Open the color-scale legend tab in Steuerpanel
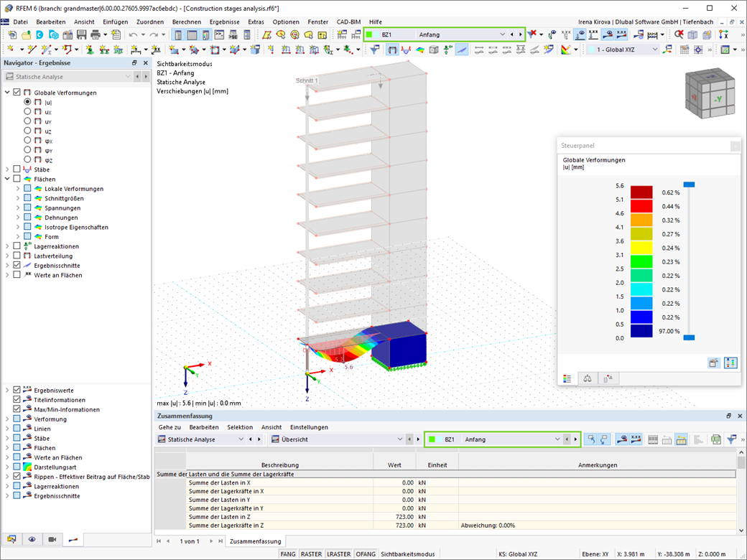Viewport: 747px width, 560px height. [567, 378]
